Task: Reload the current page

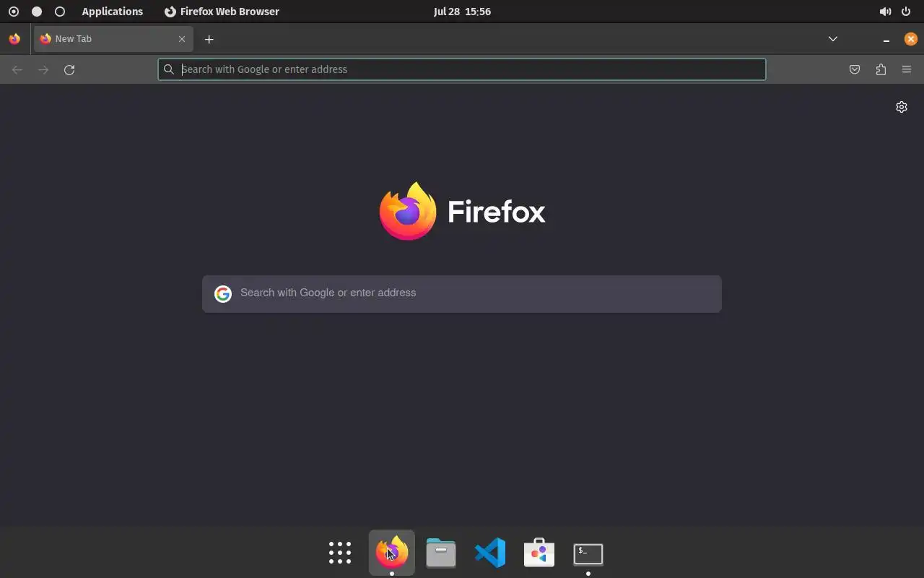Action: pos(69,69)
